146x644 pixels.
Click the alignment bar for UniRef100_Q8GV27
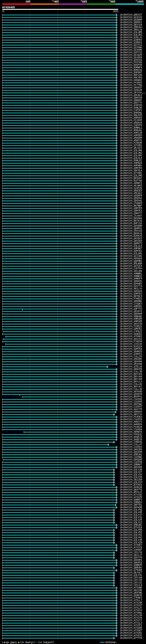60,15
